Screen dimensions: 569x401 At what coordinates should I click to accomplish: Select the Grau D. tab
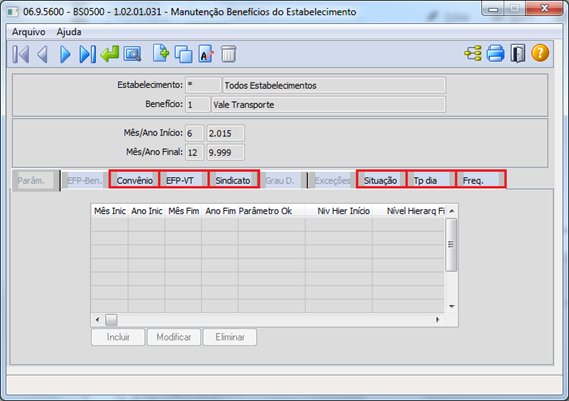283,180
